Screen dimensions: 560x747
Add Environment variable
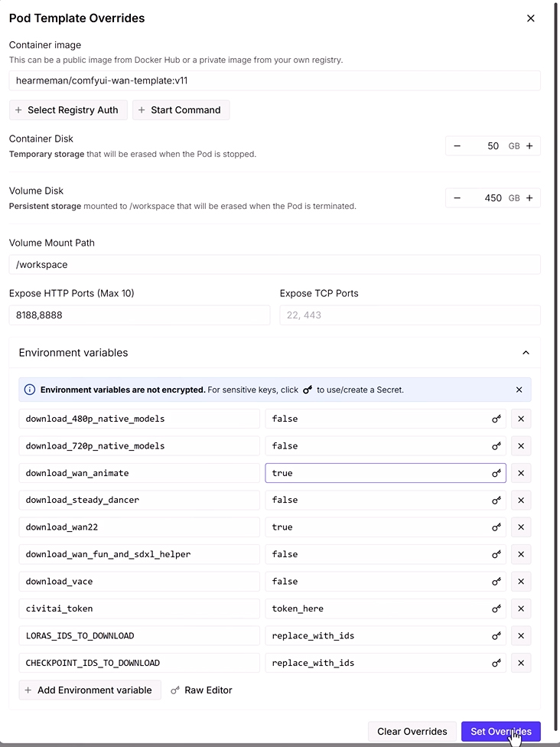click(x=90, y=690)
